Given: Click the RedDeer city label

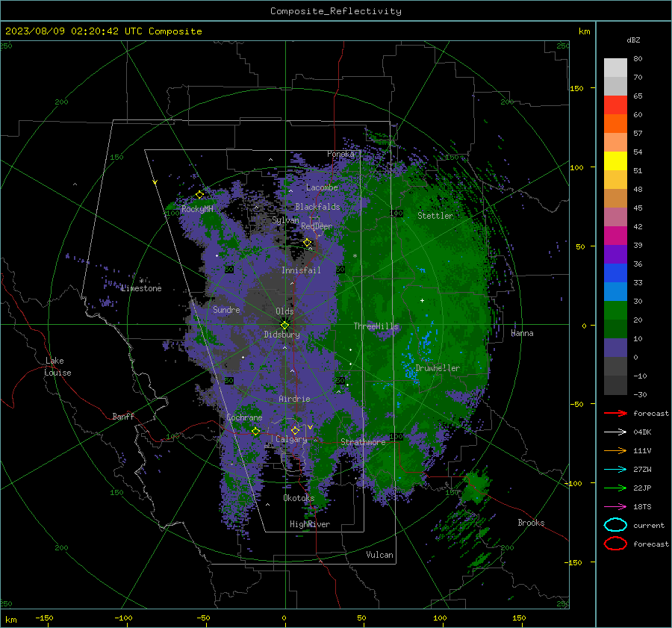Looking at the screenshot, I should tap(317, 226).
